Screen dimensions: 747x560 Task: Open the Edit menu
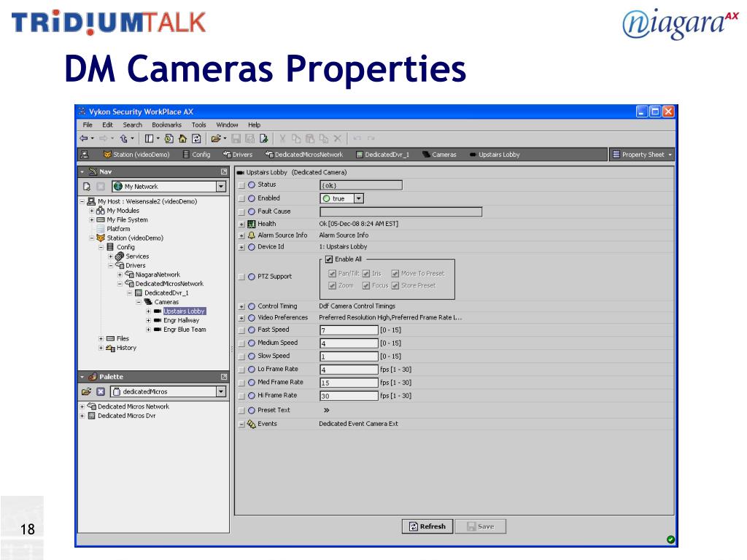108,125
